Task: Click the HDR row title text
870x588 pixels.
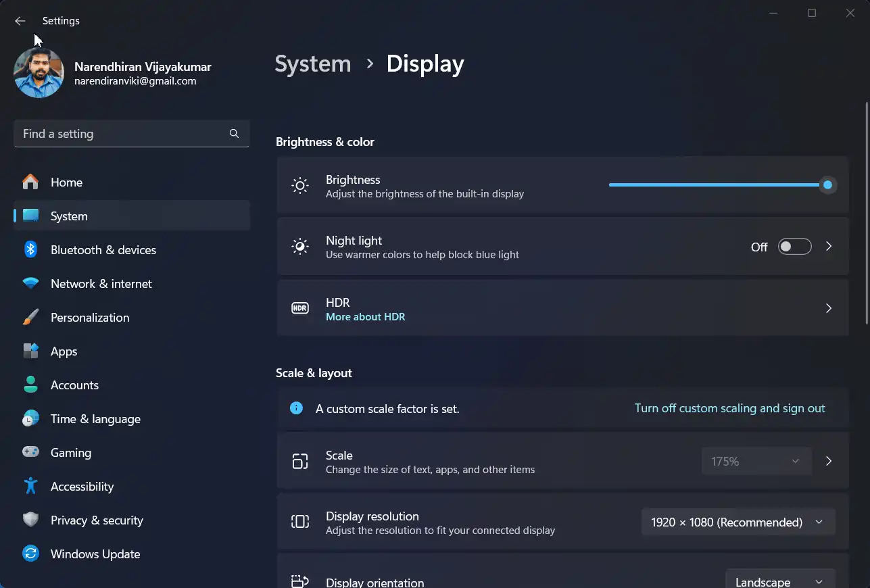Action: pyautogui.click(x=338, y=303)
